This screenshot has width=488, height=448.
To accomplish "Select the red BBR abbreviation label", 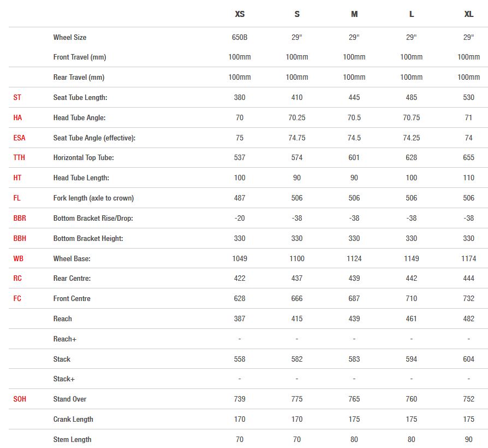I will point(20,218).
